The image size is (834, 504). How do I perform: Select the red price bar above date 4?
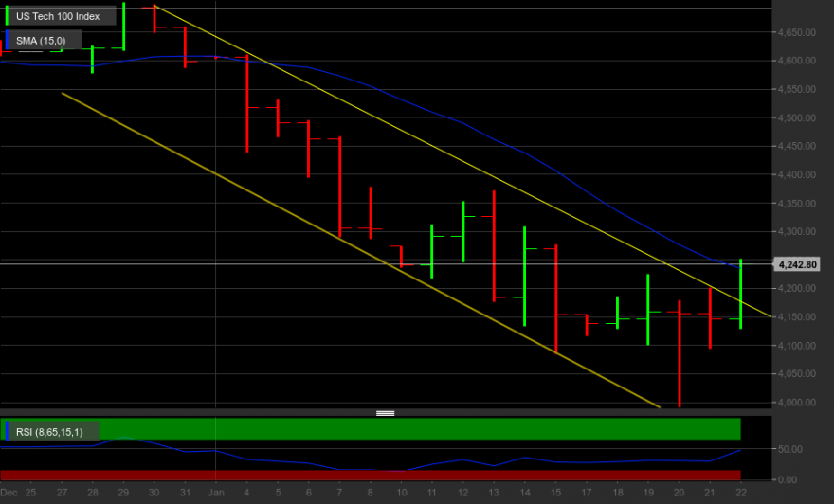pos(247,103)
